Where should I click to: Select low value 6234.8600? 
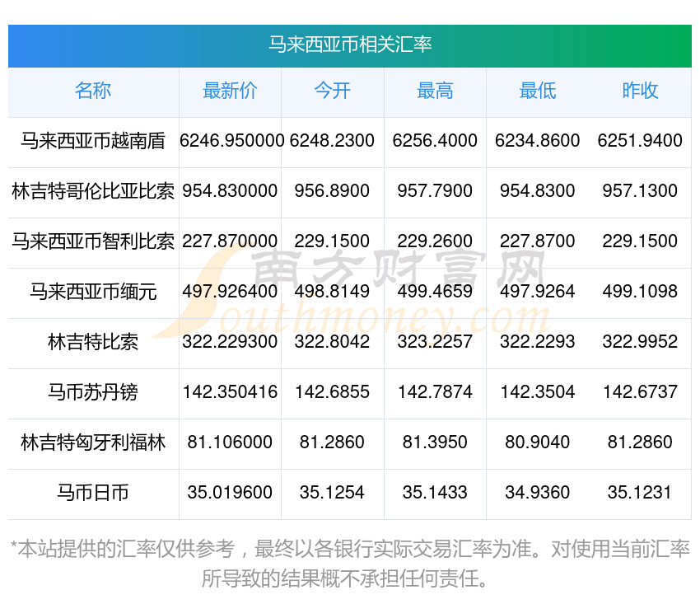point(538,141)
